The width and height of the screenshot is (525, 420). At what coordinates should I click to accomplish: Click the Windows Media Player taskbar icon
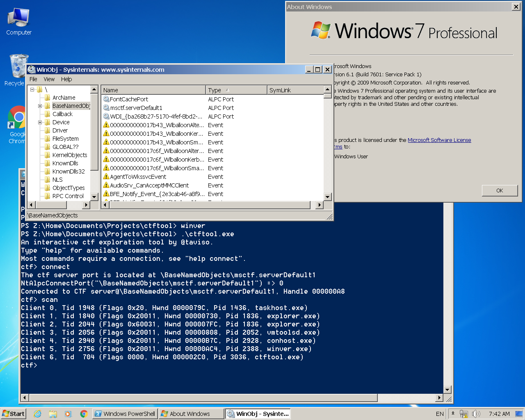click(68, 414)
